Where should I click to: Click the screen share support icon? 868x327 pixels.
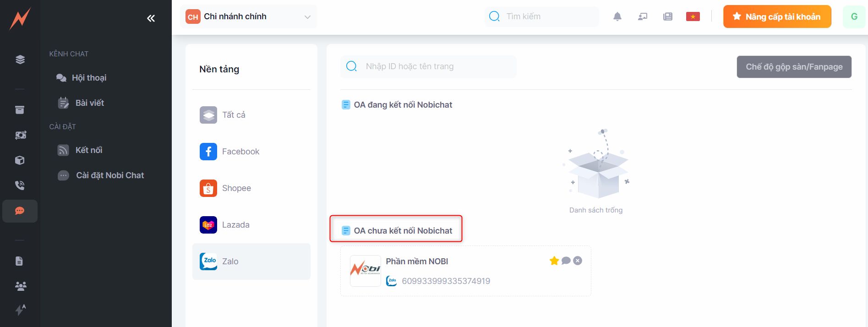point(643,17)
